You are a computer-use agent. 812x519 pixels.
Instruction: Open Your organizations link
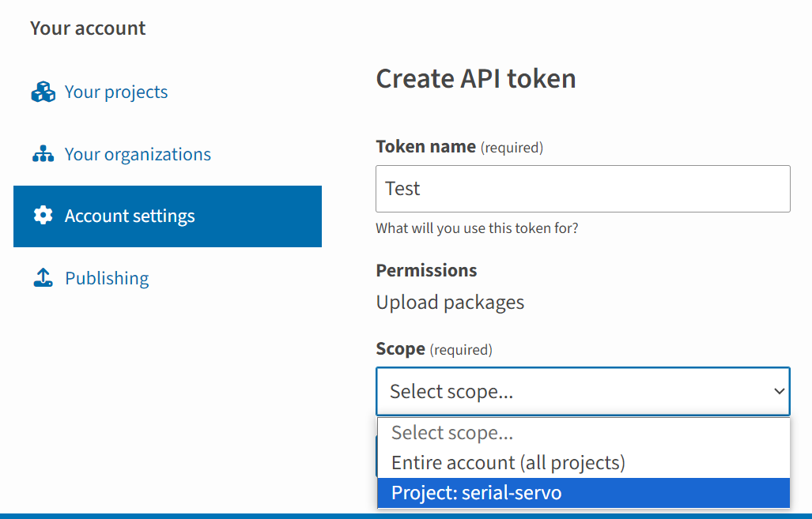pos(138,154)
